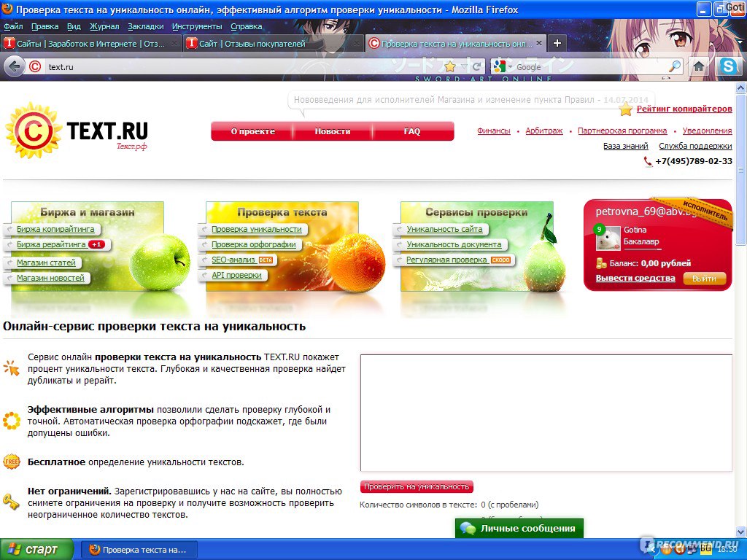Open 'Уникальность сайта' service
Image resolution: width=747 pixels, height=560 pixels.
coord(444,230)
